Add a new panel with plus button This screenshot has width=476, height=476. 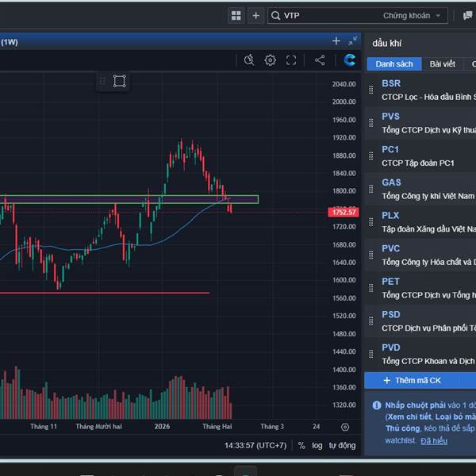pyautogui.click(x=255, y=16)
